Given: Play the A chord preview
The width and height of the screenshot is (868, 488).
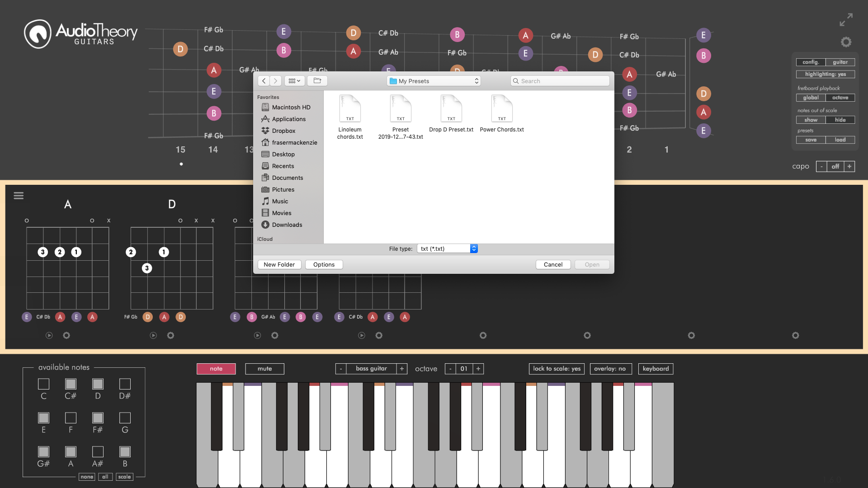Looking at the screenshot, I should tap(49, 335).
